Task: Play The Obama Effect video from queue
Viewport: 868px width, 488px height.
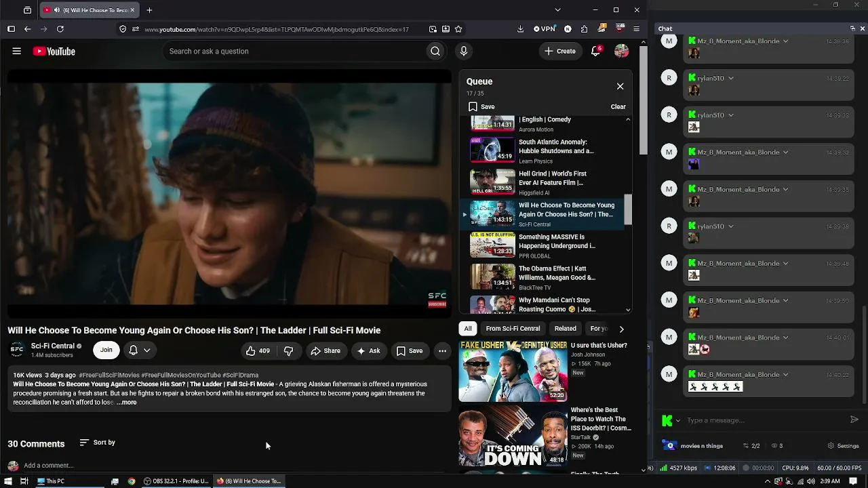Action: coord(542,277)
